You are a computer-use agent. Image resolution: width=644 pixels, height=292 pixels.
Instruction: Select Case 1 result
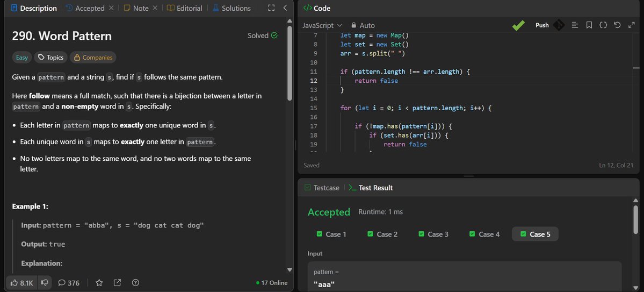coord(331,234)
